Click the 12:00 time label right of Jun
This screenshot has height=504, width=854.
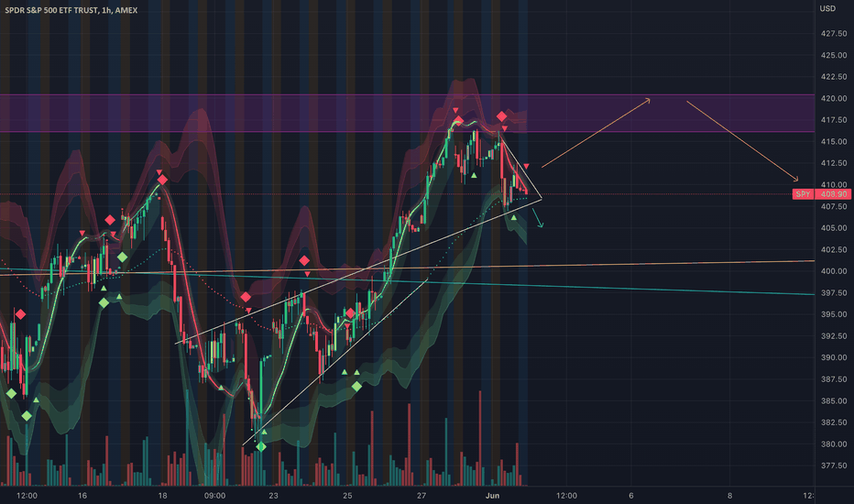[x=566, y=495]
